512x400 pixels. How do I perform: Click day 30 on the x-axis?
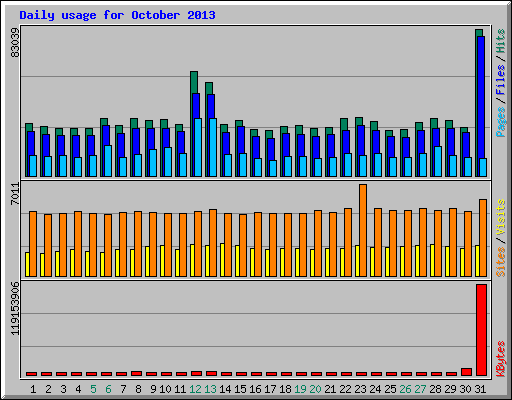(465, 389)
